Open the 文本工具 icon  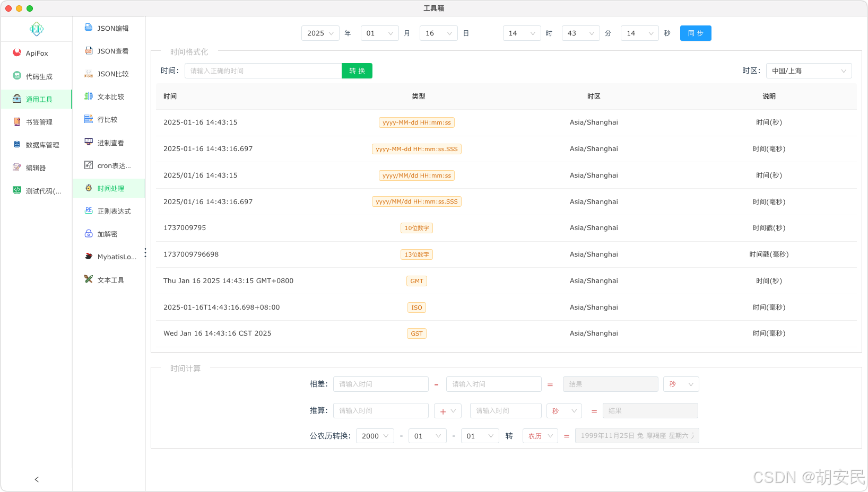[x=89, y=279]
